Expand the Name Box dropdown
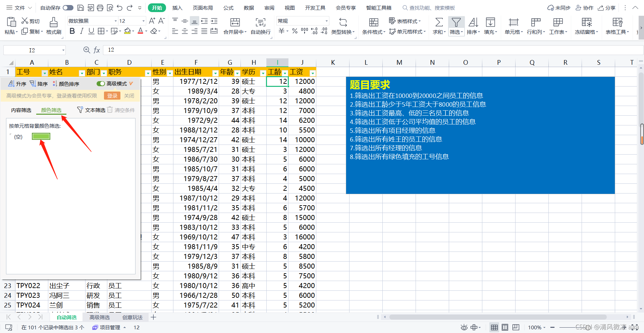This screenshot has width=644, height=333. 63,50
